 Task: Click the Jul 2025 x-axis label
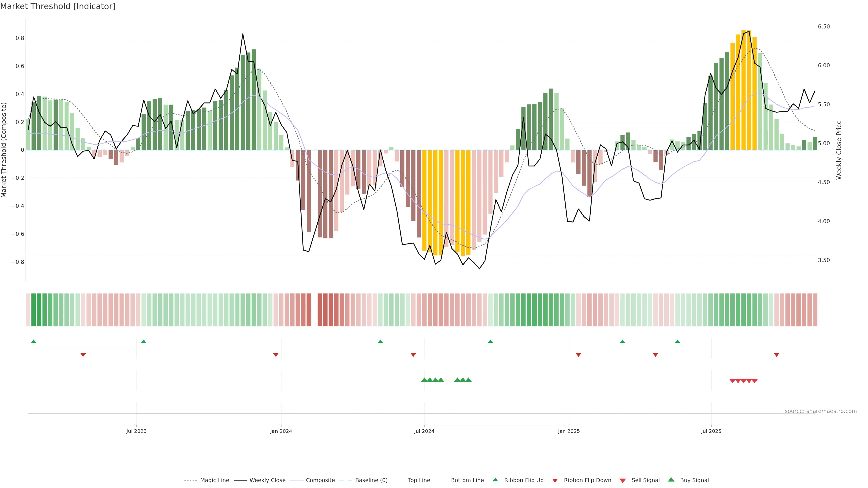click(x=711, y=431)
